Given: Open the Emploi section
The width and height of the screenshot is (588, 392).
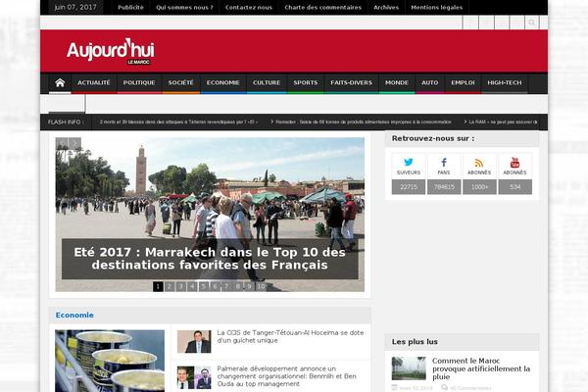Looking at the screenshot, I should coord(463,82).
